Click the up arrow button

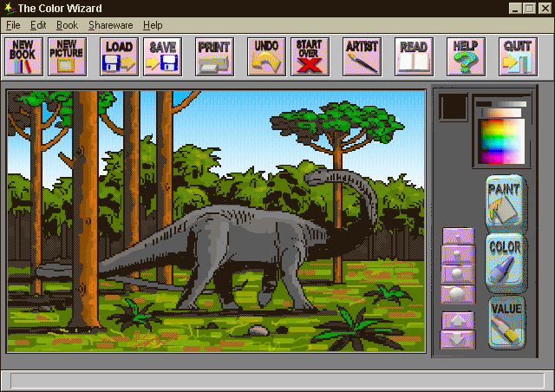coord(458,321)
